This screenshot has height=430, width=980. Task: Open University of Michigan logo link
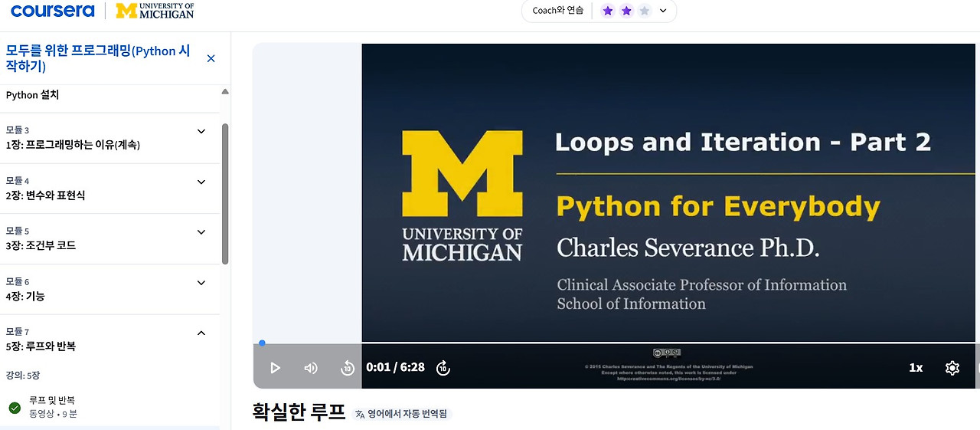[155, 11]
